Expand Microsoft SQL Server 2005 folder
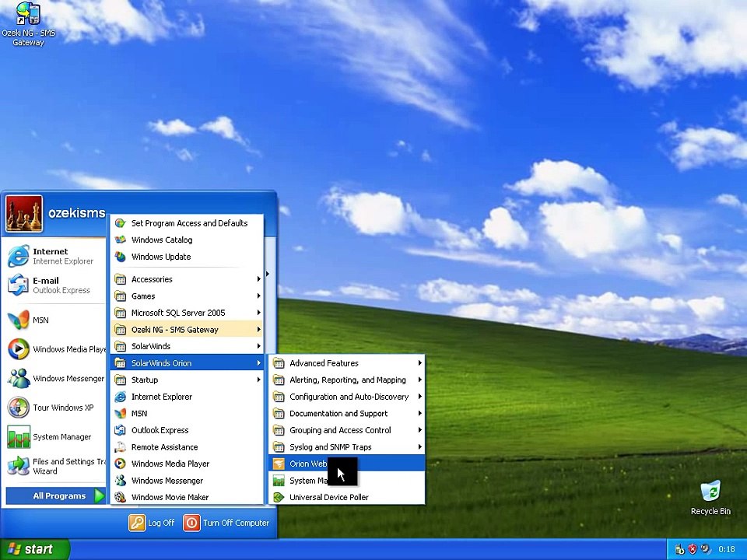 click(188, 313)
